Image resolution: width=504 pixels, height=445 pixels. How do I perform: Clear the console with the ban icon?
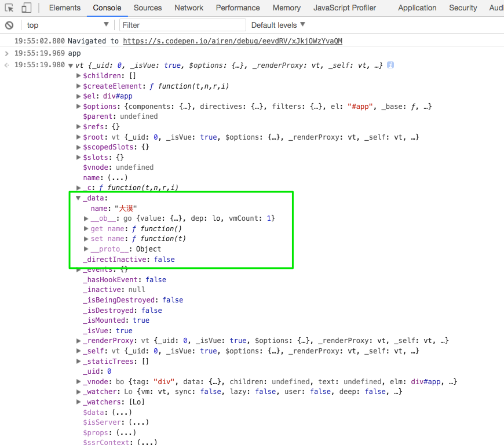click(x=9, y=25)
